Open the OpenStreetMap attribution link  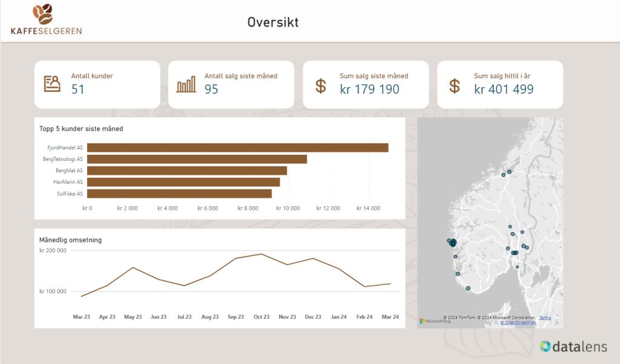click(518, 323)
